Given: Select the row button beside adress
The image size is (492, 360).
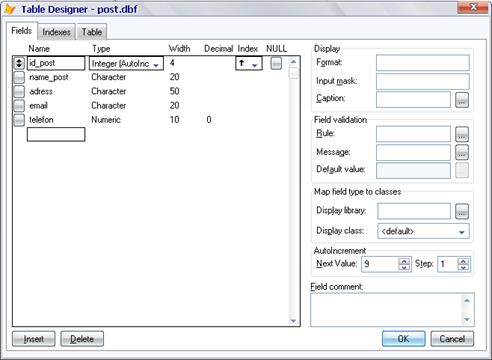Looking at the screenshot, I should [x=19, y=92].
